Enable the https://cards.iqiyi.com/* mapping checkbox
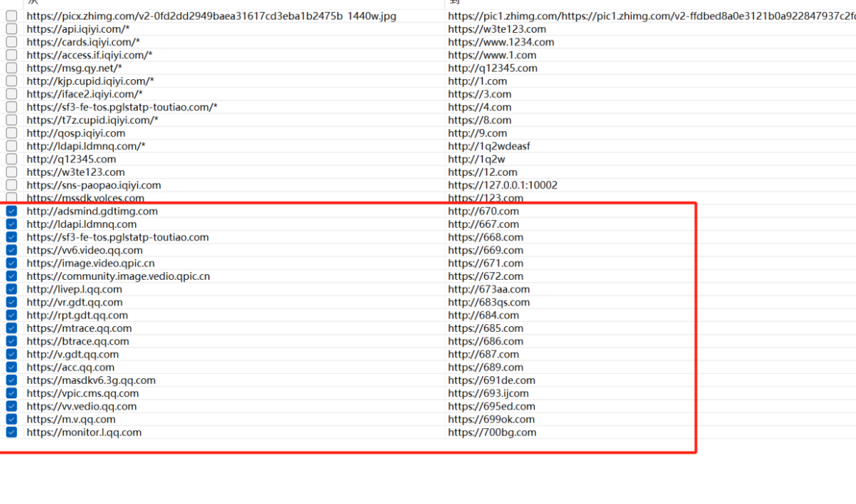The width and height of the screenshot is (856, 504). click(x=11, y=42)
